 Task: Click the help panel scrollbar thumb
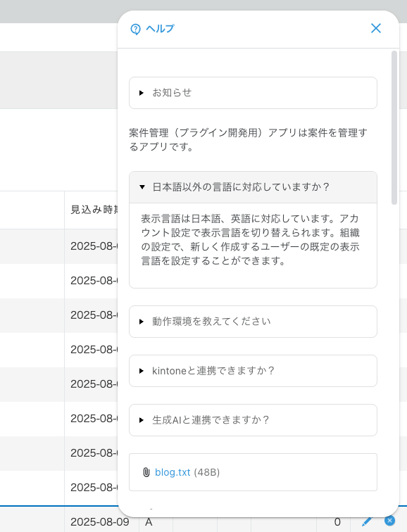(394, 127)
